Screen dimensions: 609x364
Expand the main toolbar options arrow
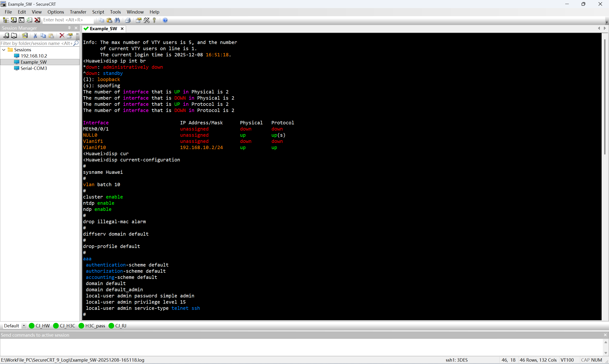click(607, 22)
